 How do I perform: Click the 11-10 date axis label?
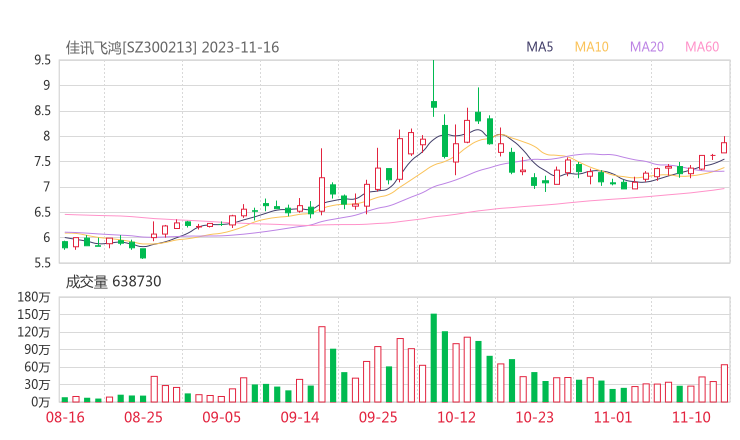pyautogui.click(x=691, y=417)
